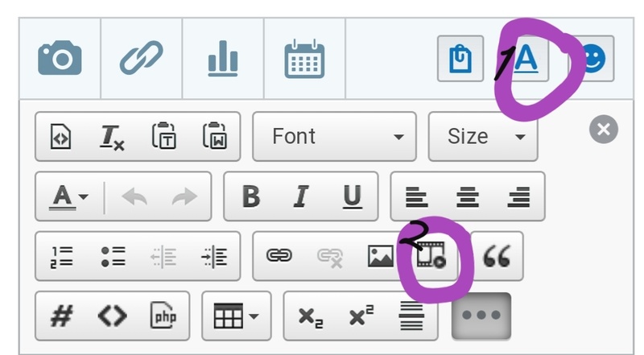644x355 pixels.
Task: Open the poll bar chart icon
Action: pos(222,60)
